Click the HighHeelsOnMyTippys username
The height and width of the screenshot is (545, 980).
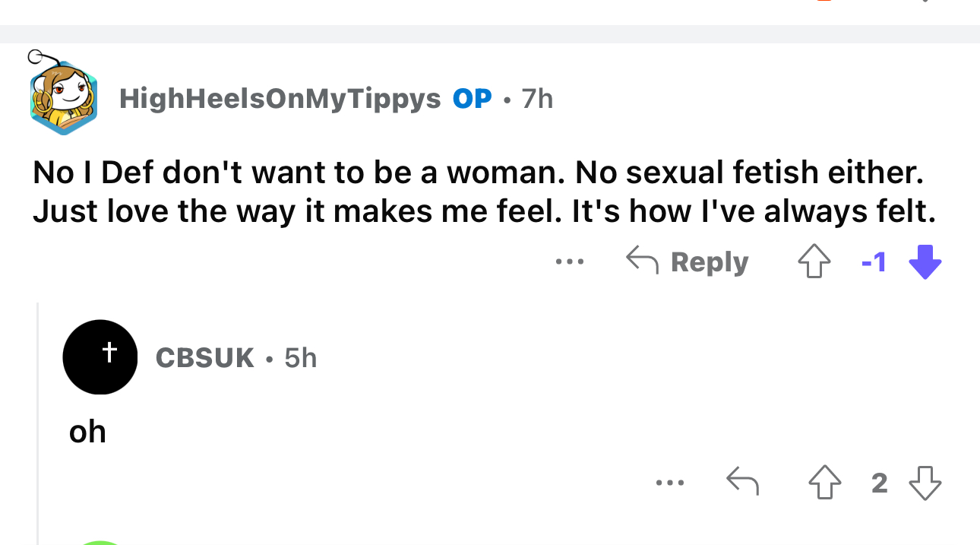point(280,99)
